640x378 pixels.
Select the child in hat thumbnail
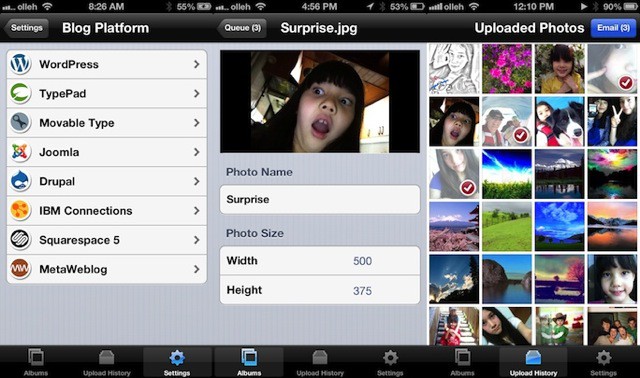(x=560, y=326)
